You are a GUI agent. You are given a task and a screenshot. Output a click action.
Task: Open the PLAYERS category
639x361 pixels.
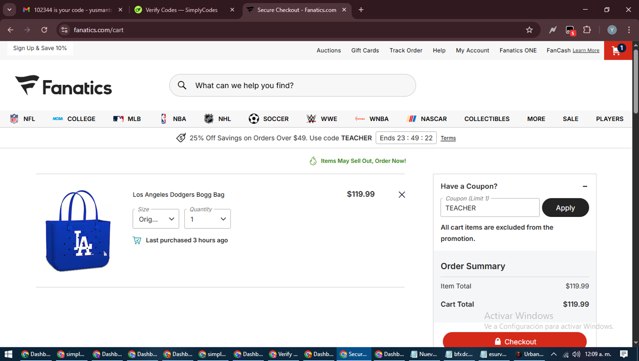(609, 119)
